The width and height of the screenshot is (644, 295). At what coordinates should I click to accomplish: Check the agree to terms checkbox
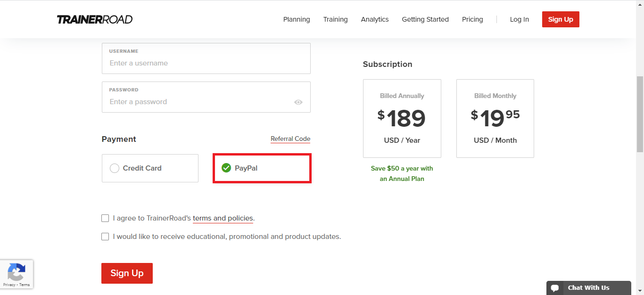coord(105,218)
